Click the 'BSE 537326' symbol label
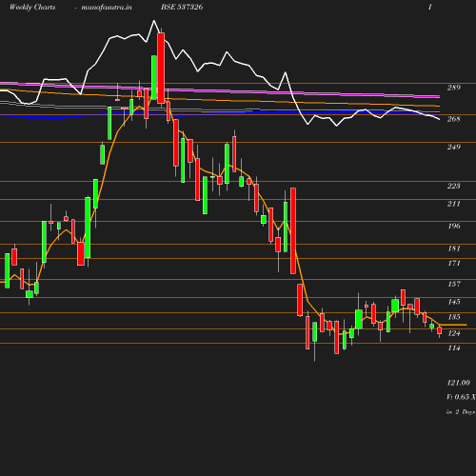 point(182,8)
